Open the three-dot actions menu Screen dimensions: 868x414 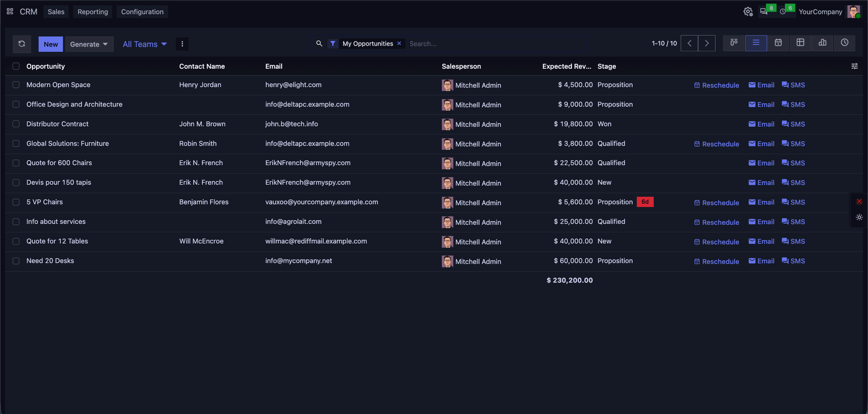(182, 44)
